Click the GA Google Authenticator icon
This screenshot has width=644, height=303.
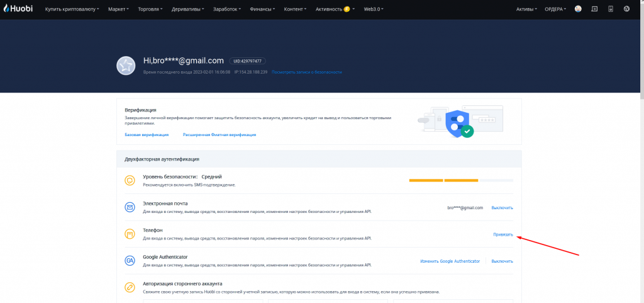(130, 261)
